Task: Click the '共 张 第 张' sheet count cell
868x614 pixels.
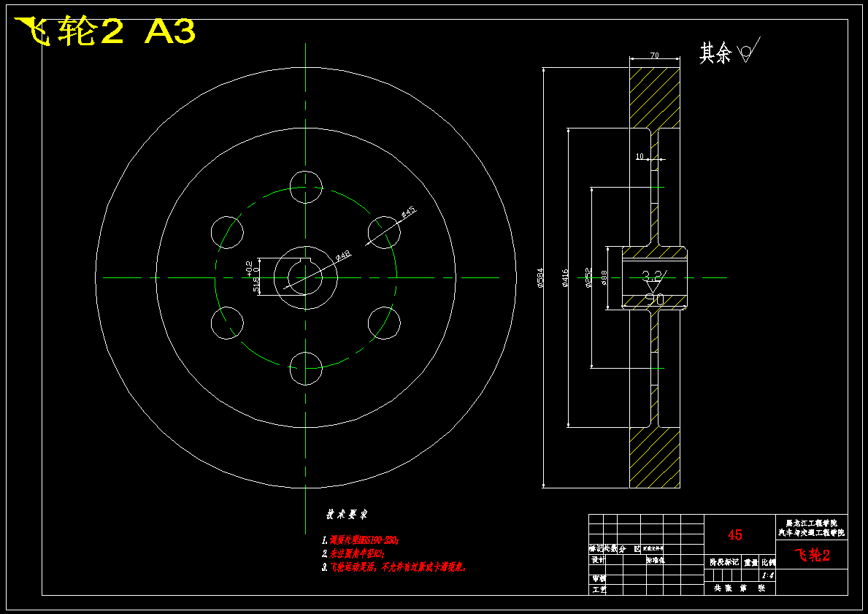Action: [740, 588]
